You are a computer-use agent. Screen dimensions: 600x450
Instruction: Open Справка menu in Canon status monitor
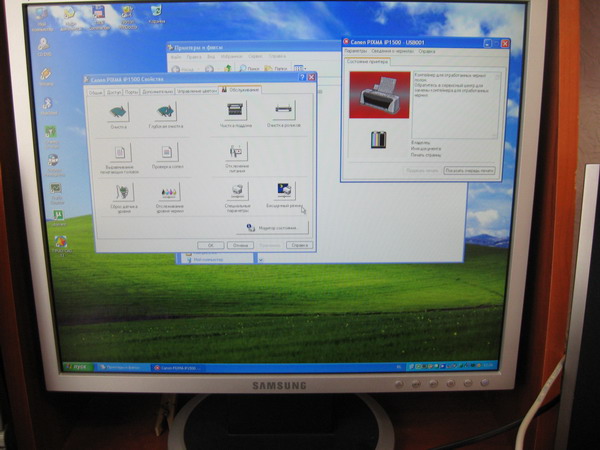tap(427, 51)
